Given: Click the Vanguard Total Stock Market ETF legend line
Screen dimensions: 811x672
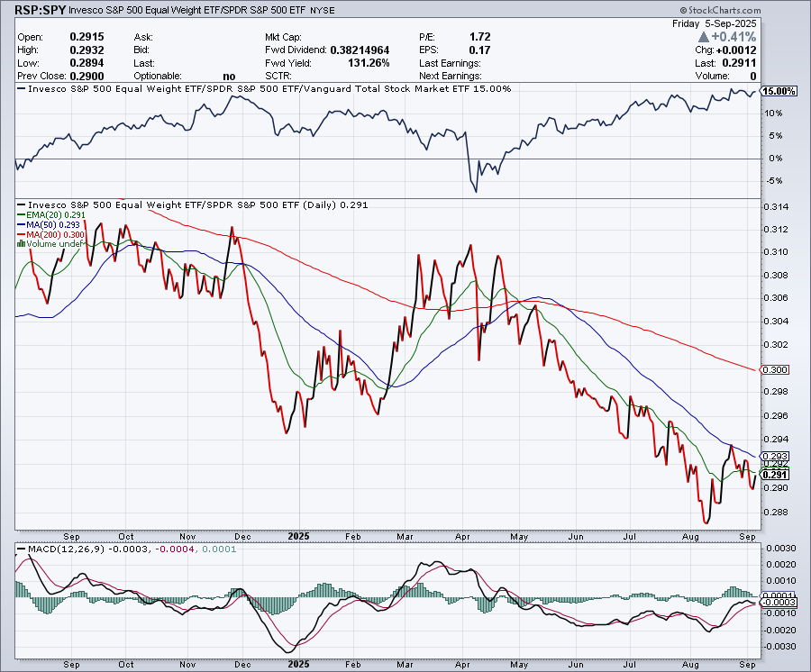Looking at the screenshot, I should [x=264, y=89].
